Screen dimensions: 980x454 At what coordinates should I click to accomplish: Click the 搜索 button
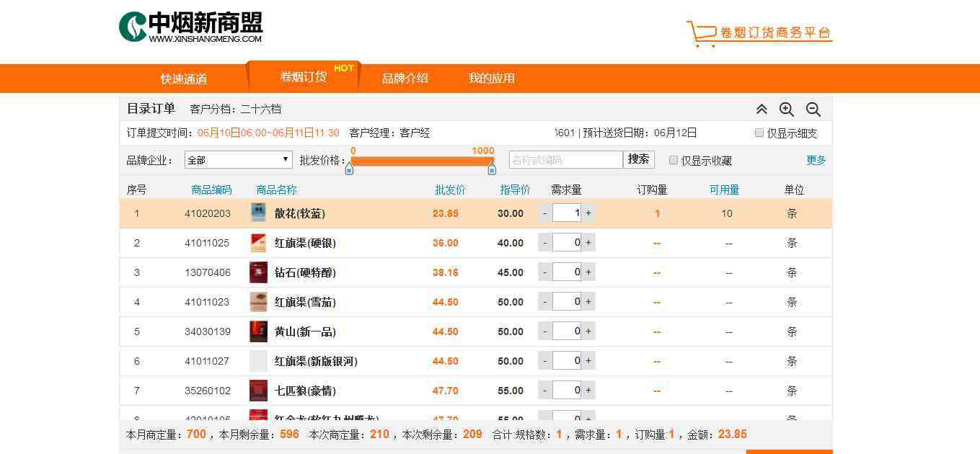tap(639, 159)
